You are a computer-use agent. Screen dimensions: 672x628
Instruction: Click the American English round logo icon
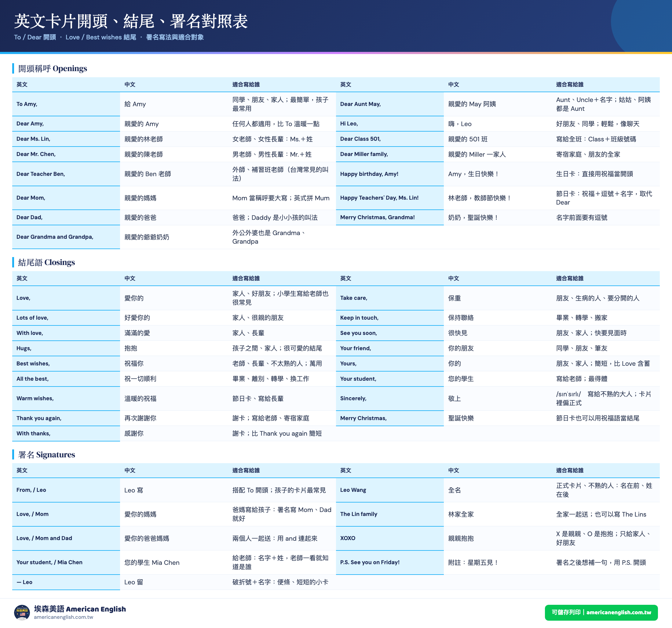click(x=22, y=612)
